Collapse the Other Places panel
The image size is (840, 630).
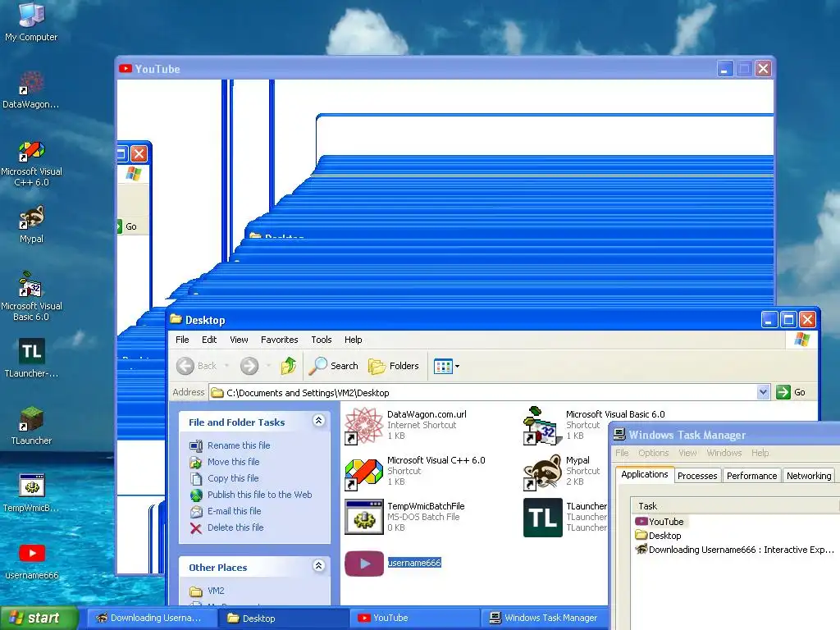(319, 566)
